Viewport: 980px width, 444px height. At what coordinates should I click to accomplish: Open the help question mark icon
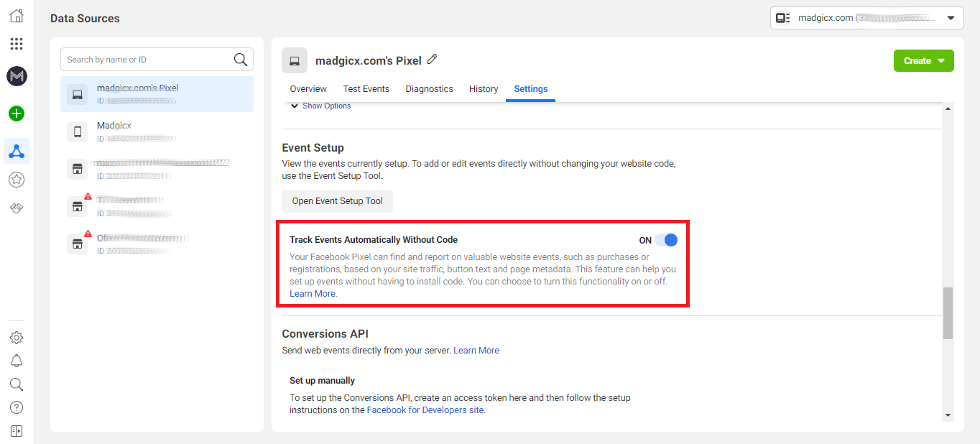[x=17, y=407]
